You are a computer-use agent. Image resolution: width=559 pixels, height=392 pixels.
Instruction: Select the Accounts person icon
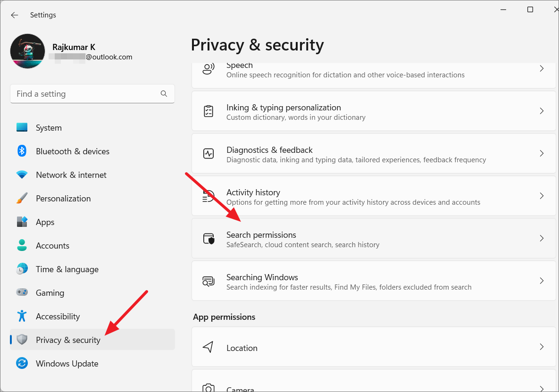(22, 245)
